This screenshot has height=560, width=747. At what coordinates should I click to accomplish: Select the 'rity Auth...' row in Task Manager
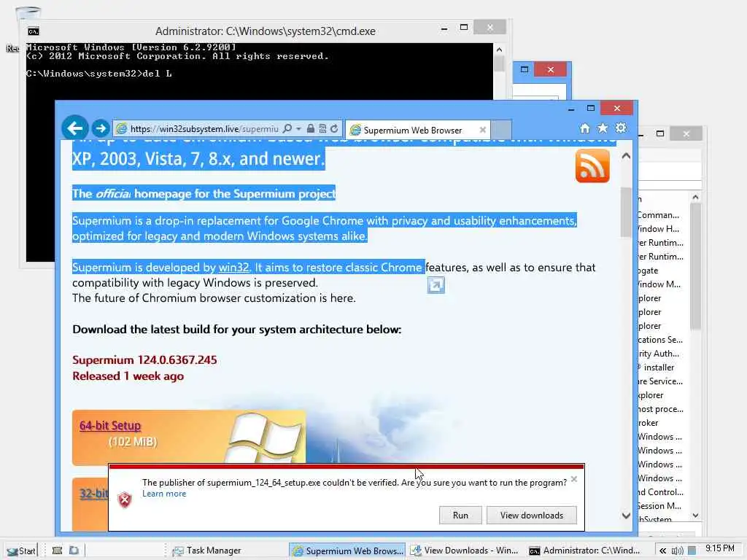[x=662, y=354]
